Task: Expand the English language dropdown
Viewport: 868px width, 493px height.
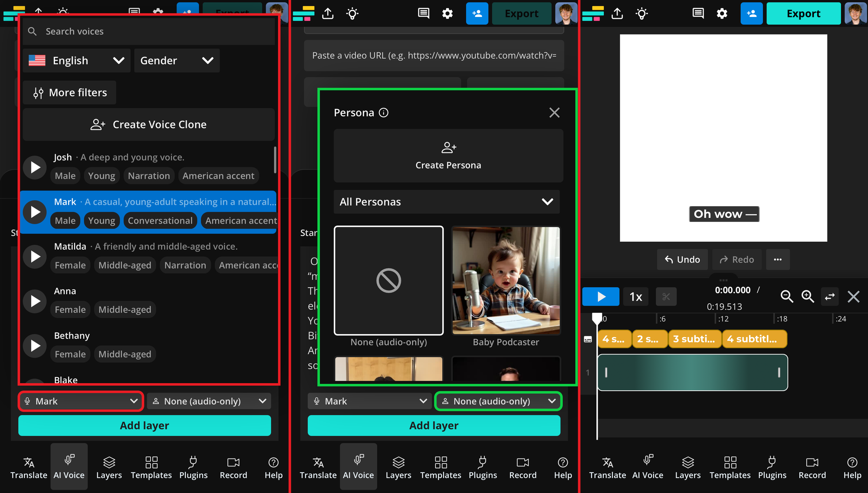Action: click(x=76, y=60)
